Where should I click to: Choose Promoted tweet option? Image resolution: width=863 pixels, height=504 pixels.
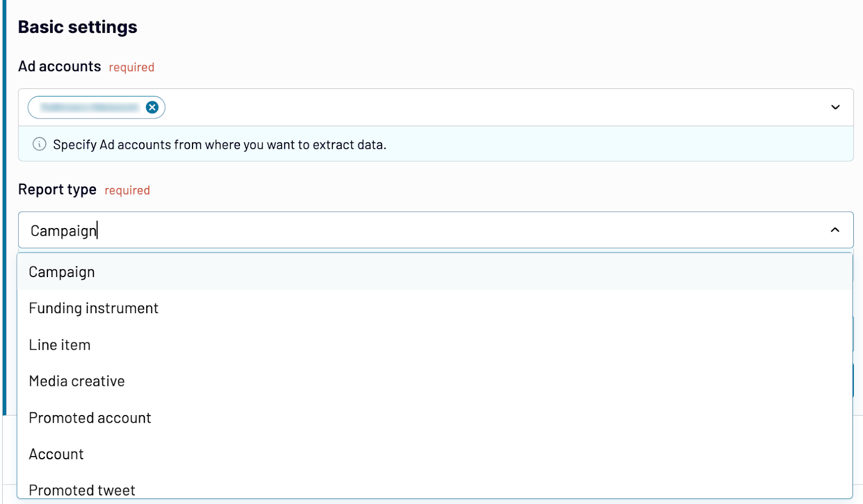tap(435, 486)
